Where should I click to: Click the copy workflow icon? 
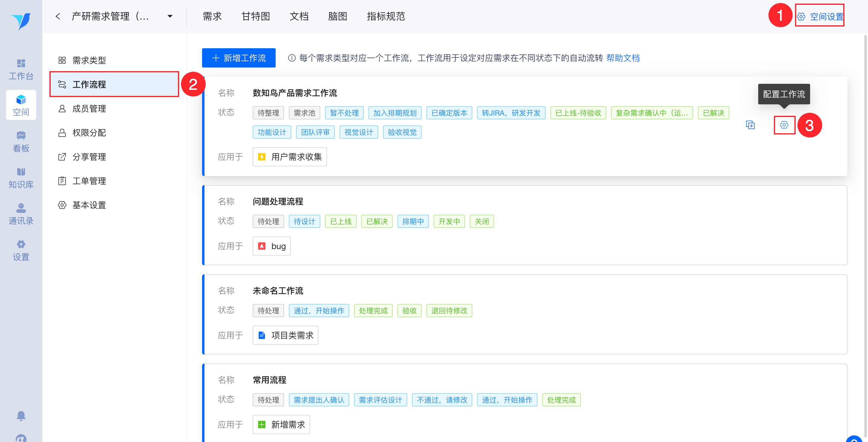(x=750, y=125)
